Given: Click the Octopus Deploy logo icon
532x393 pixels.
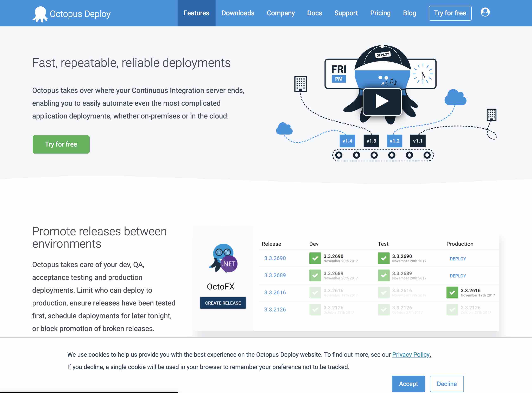Looking at the screenshot, I should point(40,14).
